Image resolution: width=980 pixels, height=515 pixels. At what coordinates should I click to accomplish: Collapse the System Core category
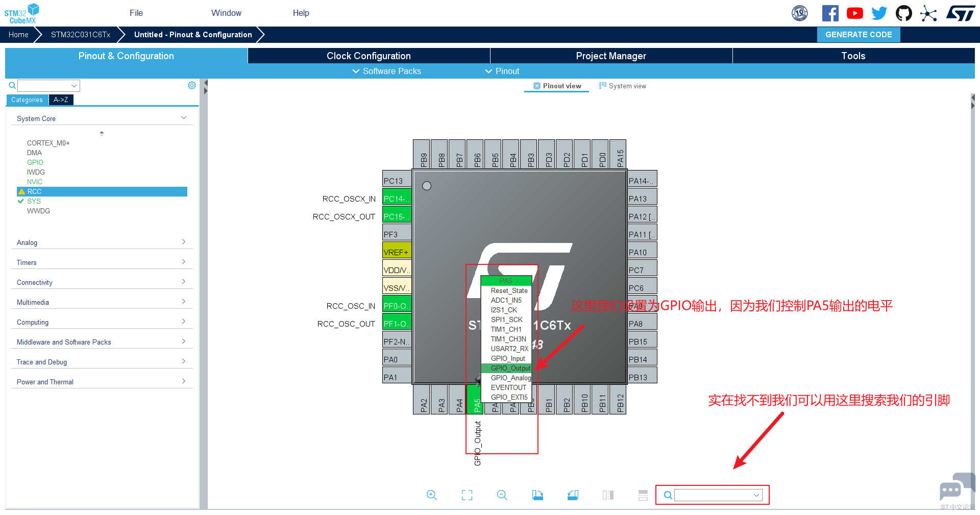tap(184, 118)
